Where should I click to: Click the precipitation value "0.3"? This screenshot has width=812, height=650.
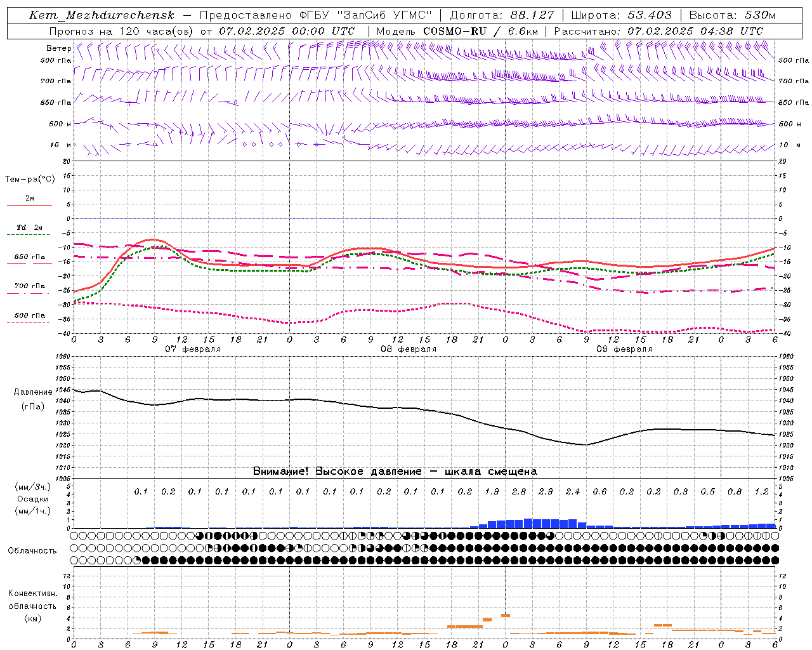681,492
